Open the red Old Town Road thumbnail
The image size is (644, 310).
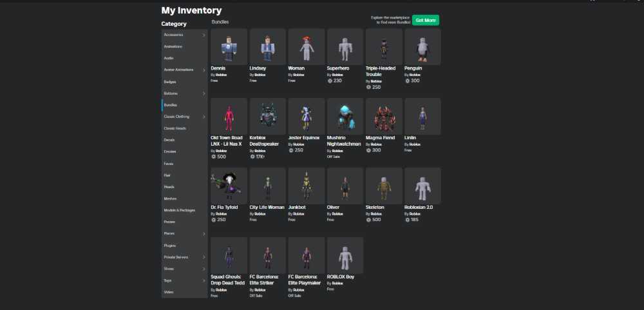[229, 117]
